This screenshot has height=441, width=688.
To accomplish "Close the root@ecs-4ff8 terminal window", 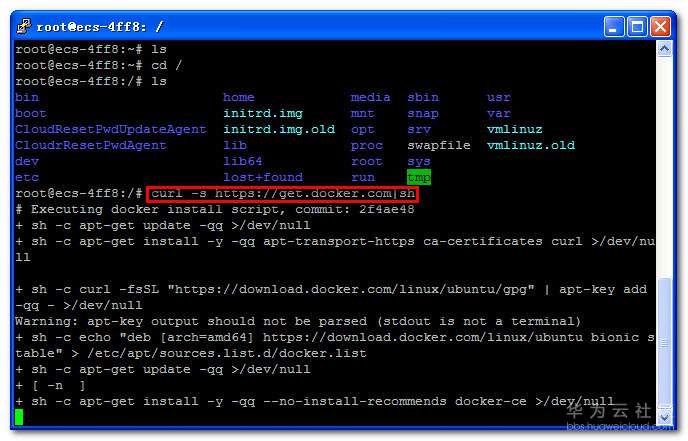I will (660, 27).
